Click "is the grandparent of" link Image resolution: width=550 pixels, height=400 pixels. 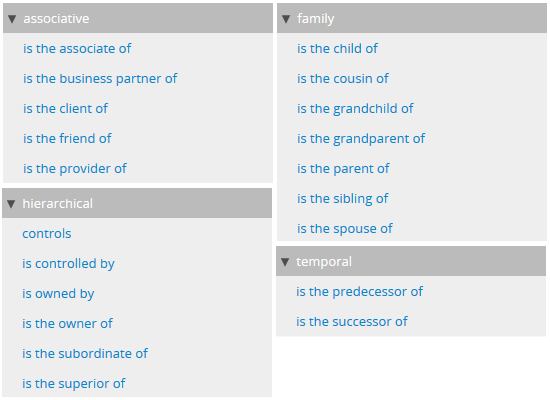361,139
